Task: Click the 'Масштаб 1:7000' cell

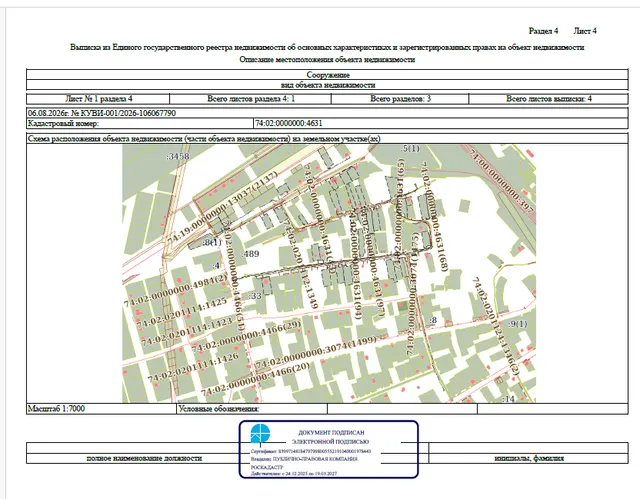Action: click(x=101, y=409)
